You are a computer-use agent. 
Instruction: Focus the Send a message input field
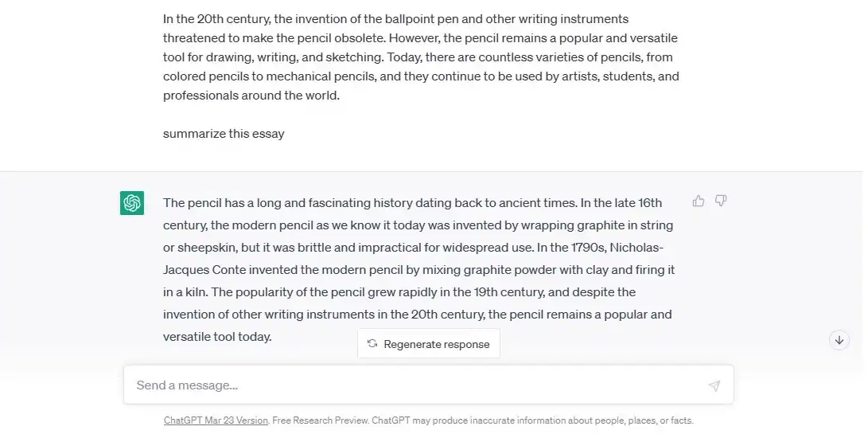414,385
